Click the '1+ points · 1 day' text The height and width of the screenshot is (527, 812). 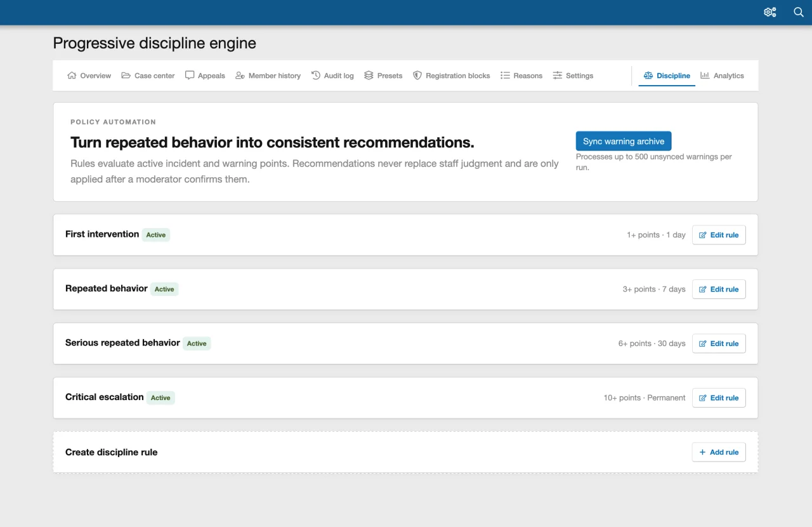[656, 235]
